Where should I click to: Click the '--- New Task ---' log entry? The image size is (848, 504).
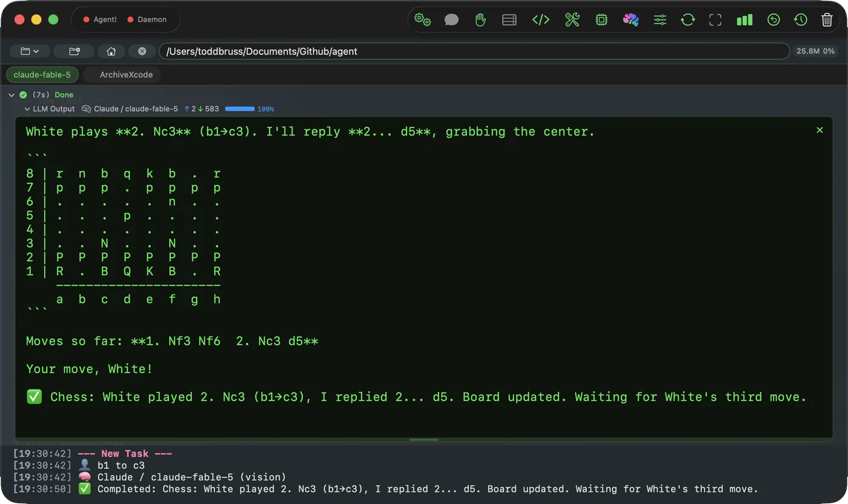[125, 454]
